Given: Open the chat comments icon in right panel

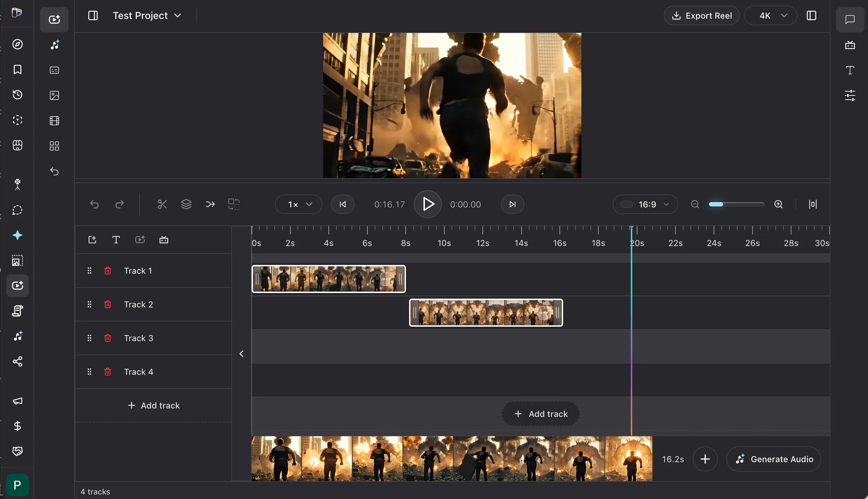Looking at the screenshot, I should (x=850, y=20).
